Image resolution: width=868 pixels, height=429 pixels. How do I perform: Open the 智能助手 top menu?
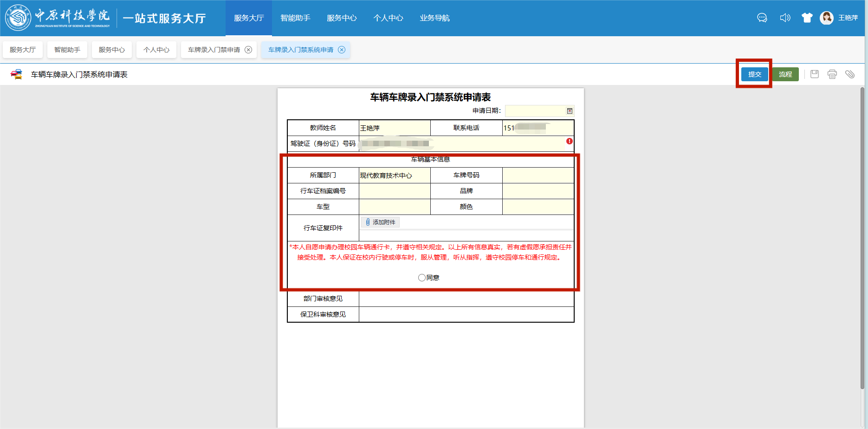pyautogui.click(x=295, y=18)
